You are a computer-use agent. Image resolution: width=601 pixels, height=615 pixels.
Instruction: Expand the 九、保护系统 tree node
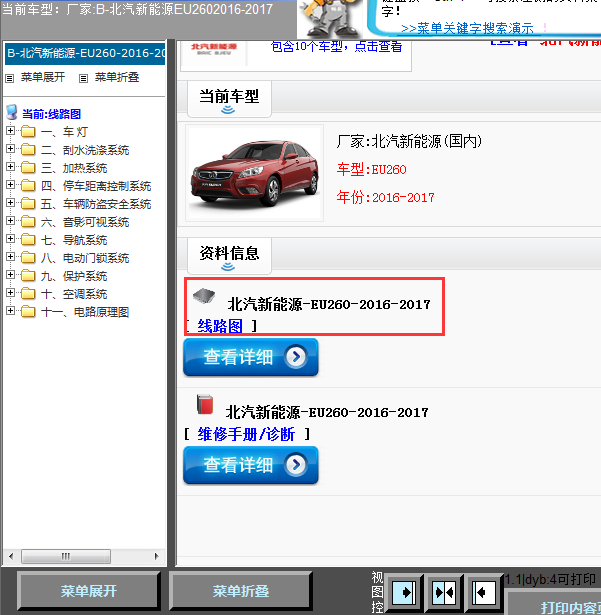point(11,275)
